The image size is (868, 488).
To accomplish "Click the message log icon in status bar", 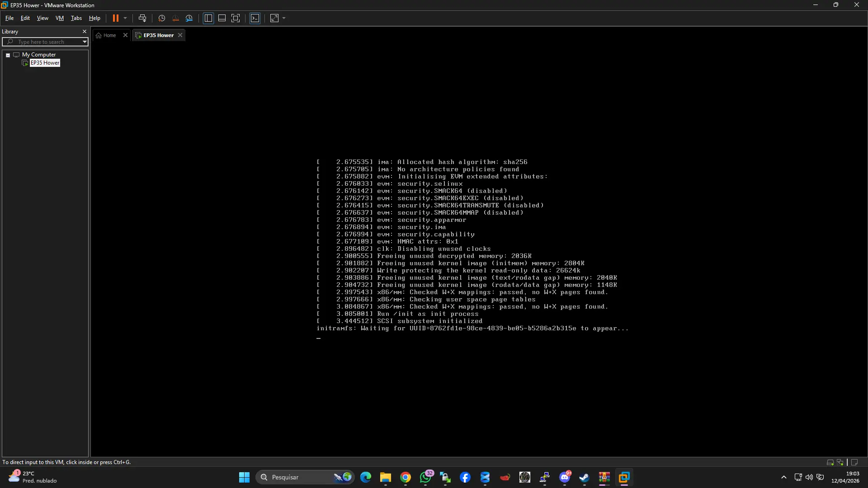I will click(854, 462).
